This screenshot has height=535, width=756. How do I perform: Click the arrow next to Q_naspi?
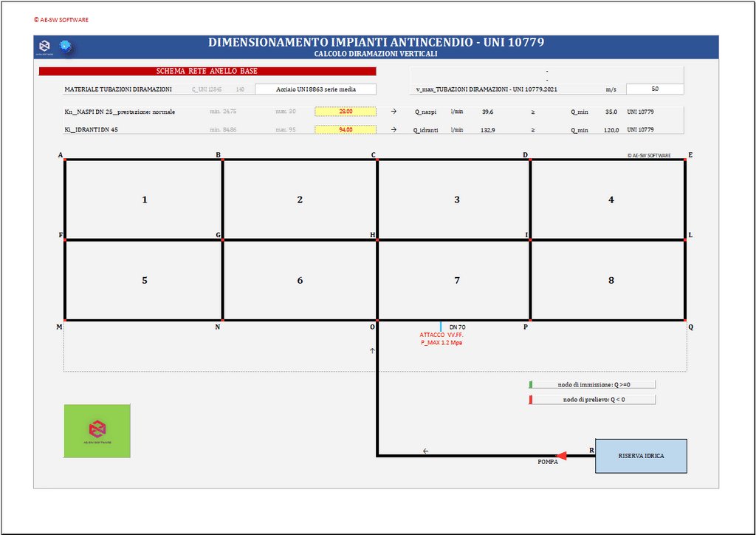tap(394, 112)
